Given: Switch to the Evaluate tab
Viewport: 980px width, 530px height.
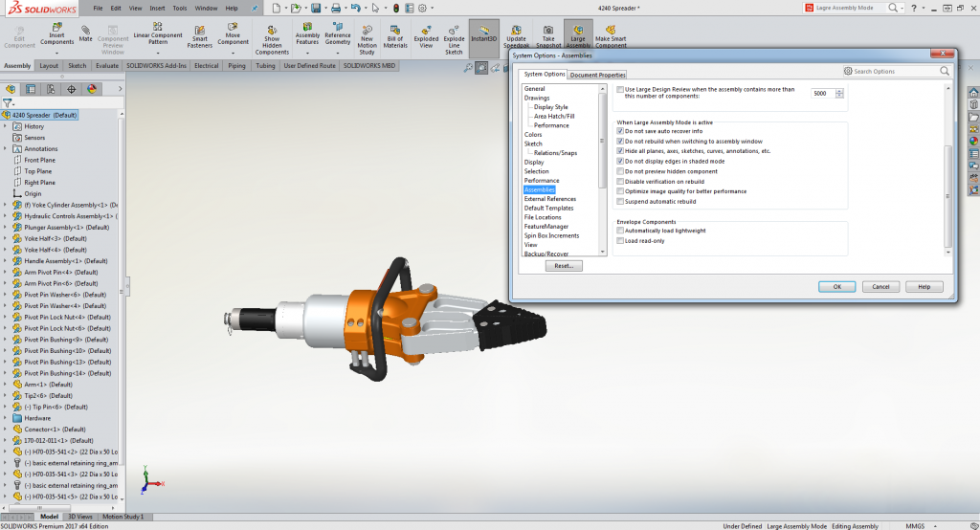Looking at the screenshot, I should tap(107, 66).
